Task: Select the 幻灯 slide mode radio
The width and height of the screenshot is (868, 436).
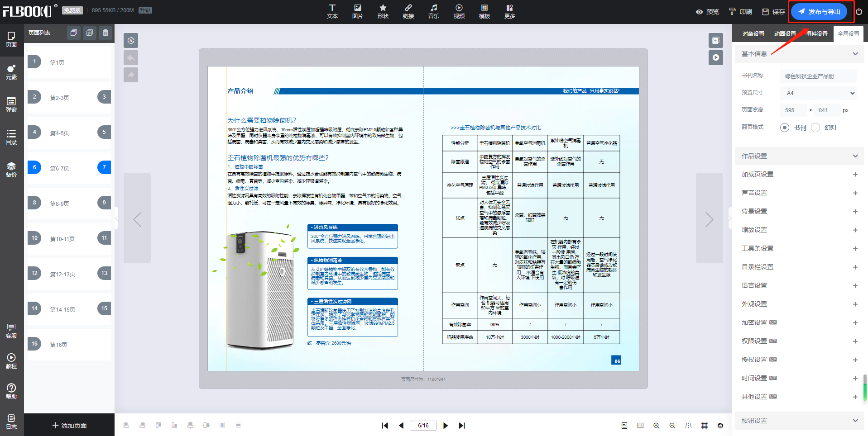Action: 815,128
